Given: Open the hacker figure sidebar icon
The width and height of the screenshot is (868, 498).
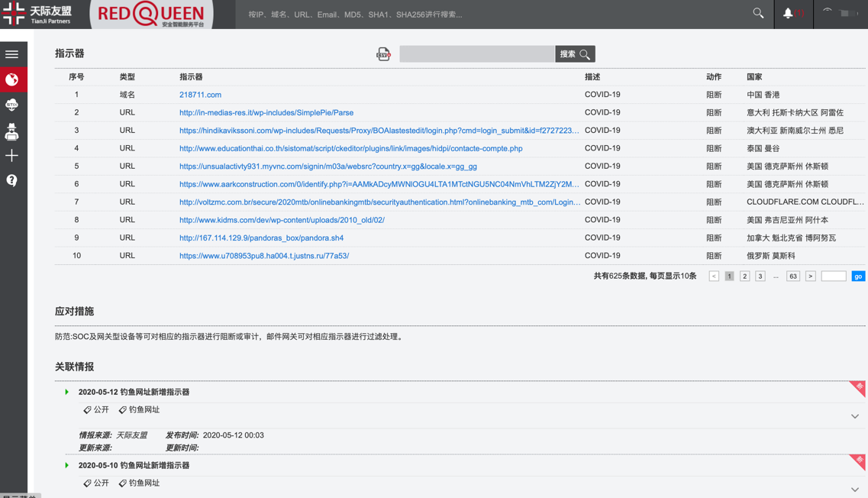Looking at the screenshot, I should pyautogui.click(x=11, y=131).
